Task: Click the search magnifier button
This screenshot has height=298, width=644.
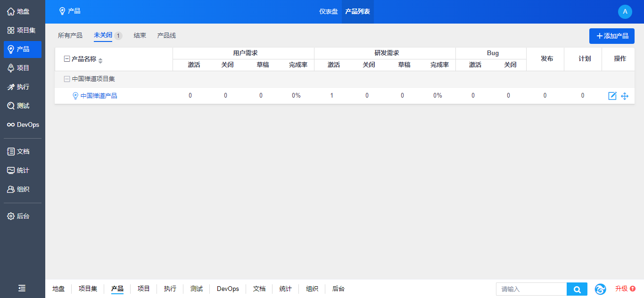Action: [x=577, y=289]
